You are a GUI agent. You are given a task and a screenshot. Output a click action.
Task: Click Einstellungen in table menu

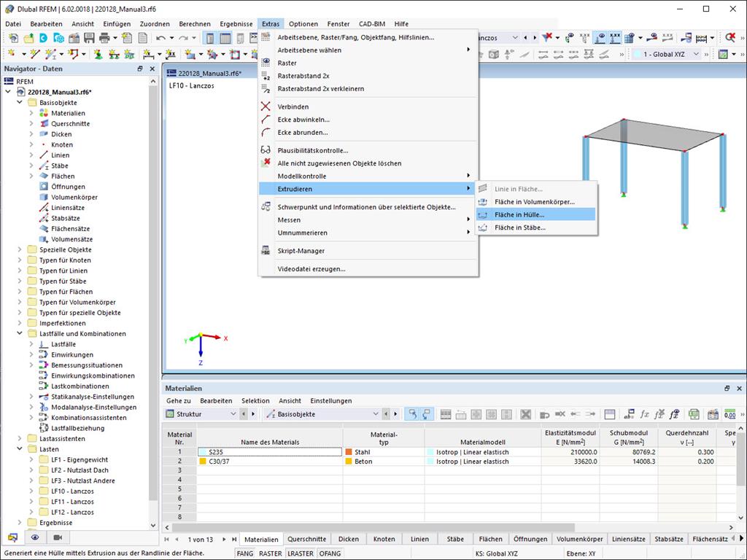coord(331,401)
